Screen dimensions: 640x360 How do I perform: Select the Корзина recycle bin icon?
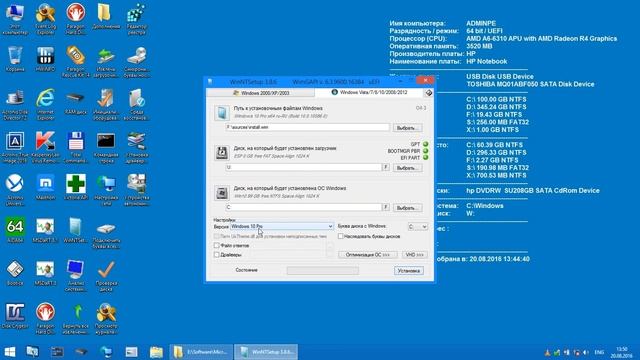click(15, 59)
